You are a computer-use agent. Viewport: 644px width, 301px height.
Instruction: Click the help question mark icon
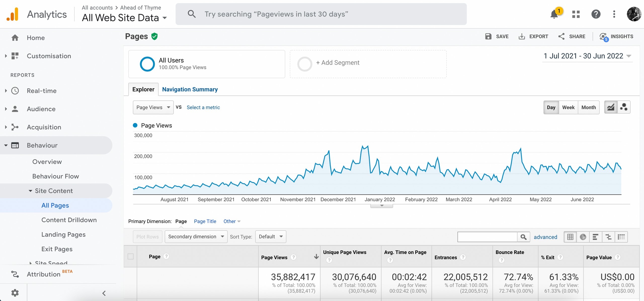(596, 14)
